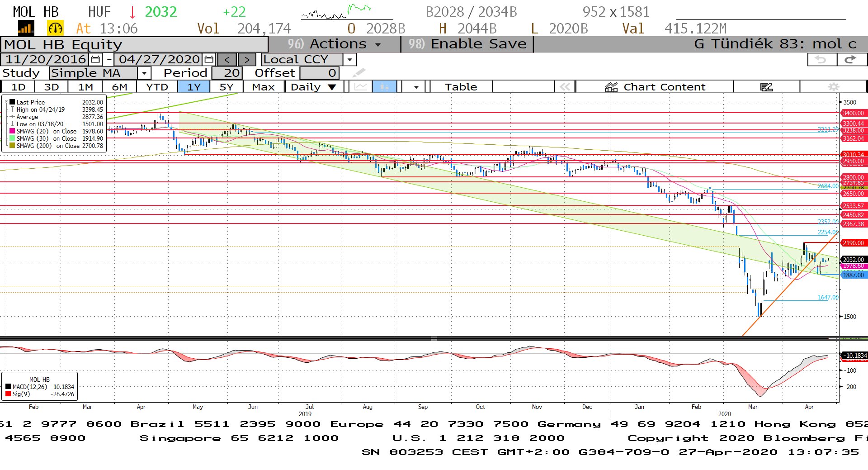
Task: Click the start date 11/20/2016 field
Action: 46,59
